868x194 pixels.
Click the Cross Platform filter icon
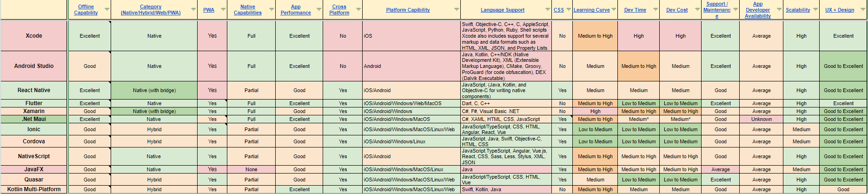[358, 10]
